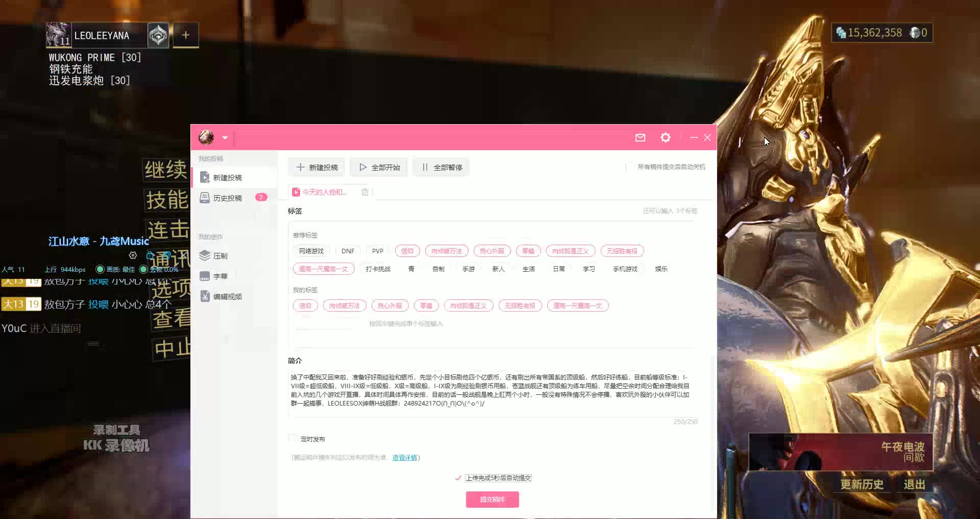The width and height of the screenshot is (980, 519).
Task: Click the 全部开始 play button
Action: 379,167
